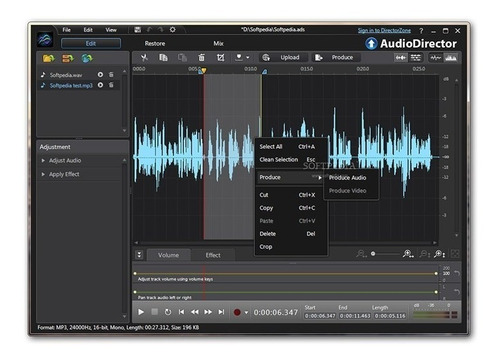This screenshot has height=361, width=500.
Task: Click the red record button
Action: click(x=237, y=312)
